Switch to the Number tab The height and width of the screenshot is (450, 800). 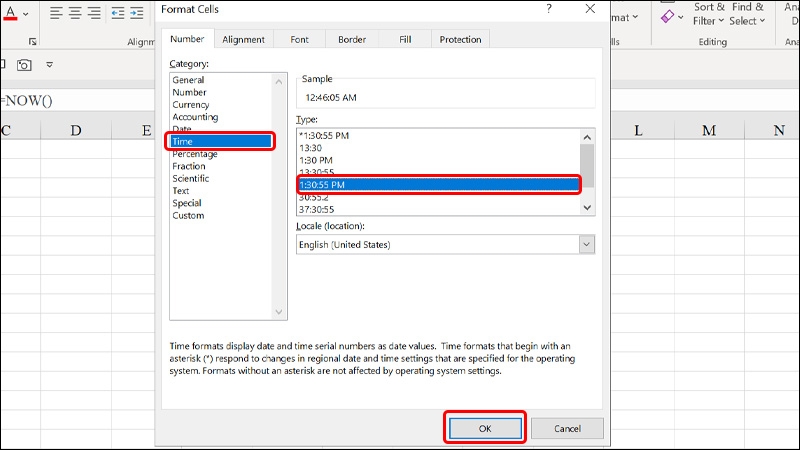click(187, 39)
